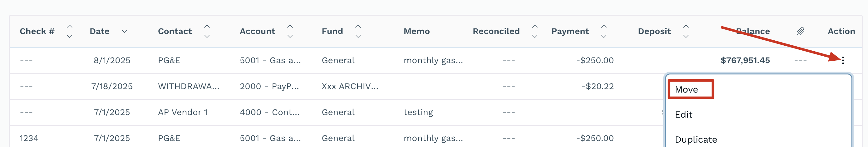
Task: Sort by Payment column arrows
Action: pos(604,31)
